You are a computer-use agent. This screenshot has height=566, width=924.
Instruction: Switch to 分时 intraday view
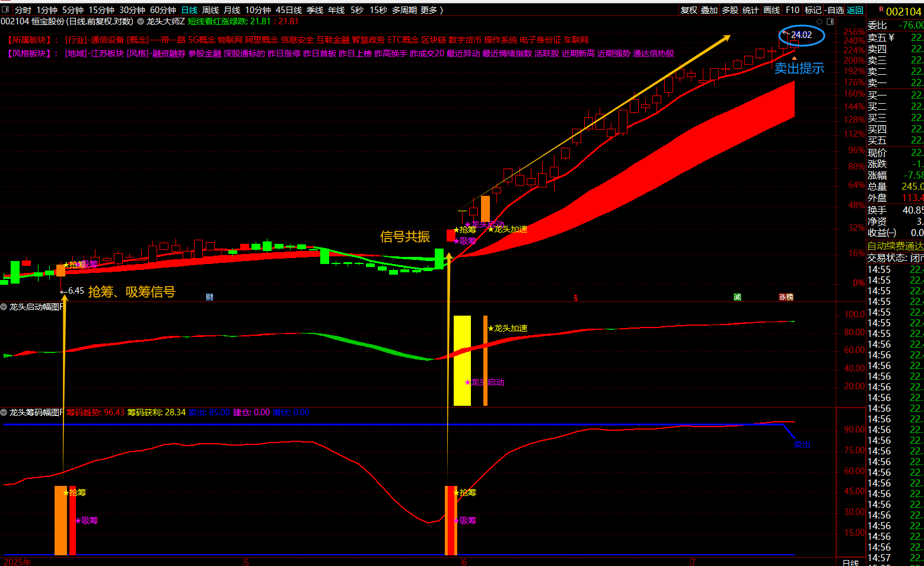[23, 10]
